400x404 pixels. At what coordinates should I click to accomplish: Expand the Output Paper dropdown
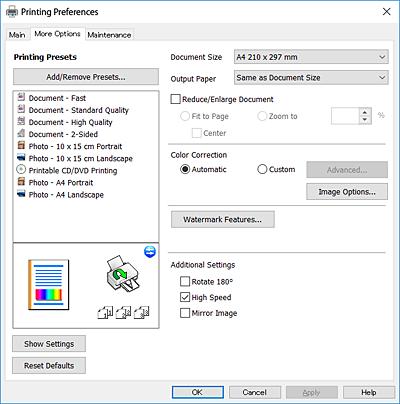[x=311, y=78]
